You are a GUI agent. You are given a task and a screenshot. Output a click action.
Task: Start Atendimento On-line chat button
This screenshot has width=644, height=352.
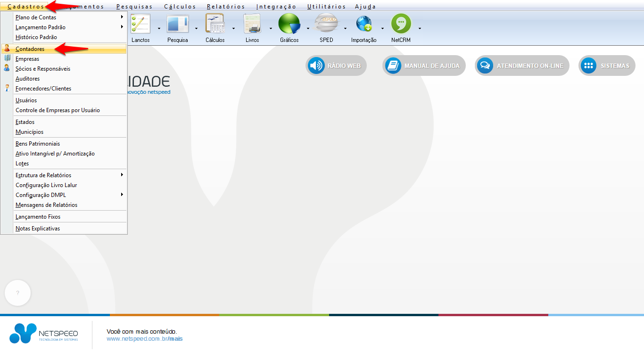coord(521,66)
